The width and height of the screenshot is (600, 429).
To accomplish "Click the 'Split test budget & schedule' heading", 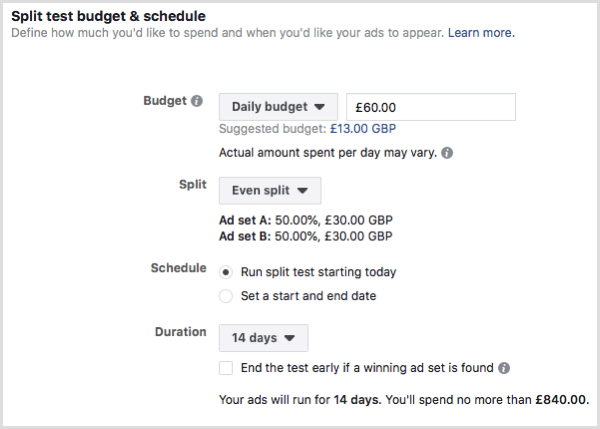I will (x=108, y=16).
